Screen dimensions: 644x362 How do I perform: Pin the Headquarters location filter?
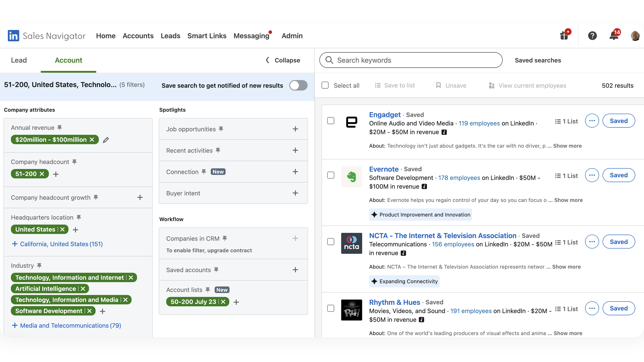pos(79,217)
